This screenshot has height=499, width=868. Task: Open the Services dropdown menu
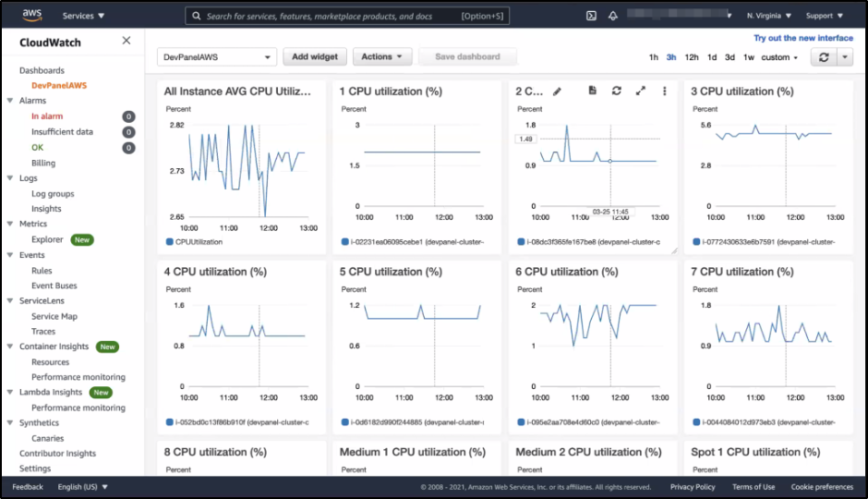[x=83, y=16]
